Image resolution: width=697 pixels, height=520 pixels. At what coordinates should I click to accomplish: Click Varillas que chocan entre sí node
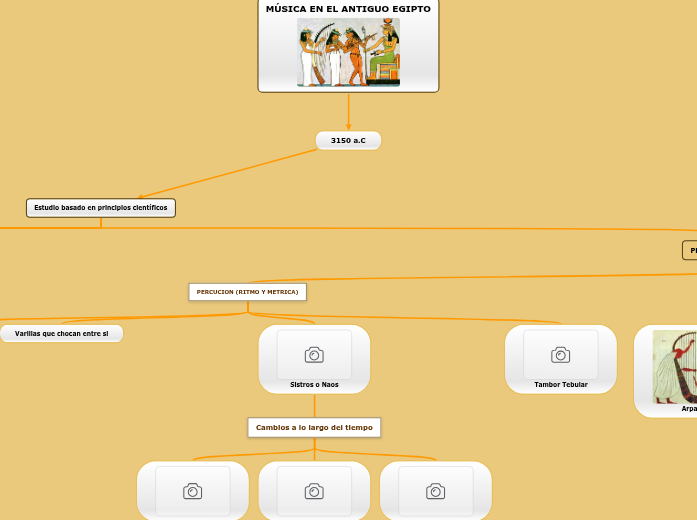coord(61,333)
